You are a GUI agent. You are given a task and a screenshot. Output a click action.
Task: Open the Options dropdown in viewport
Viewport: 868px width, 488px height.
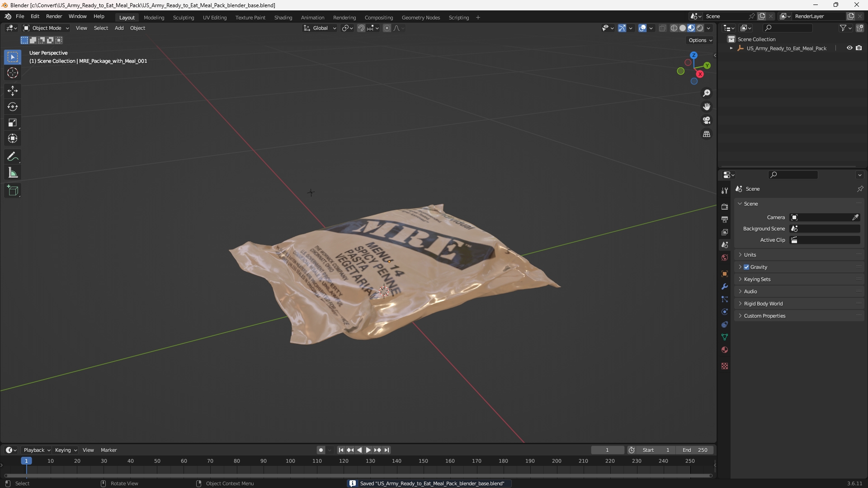pos(700,40)
